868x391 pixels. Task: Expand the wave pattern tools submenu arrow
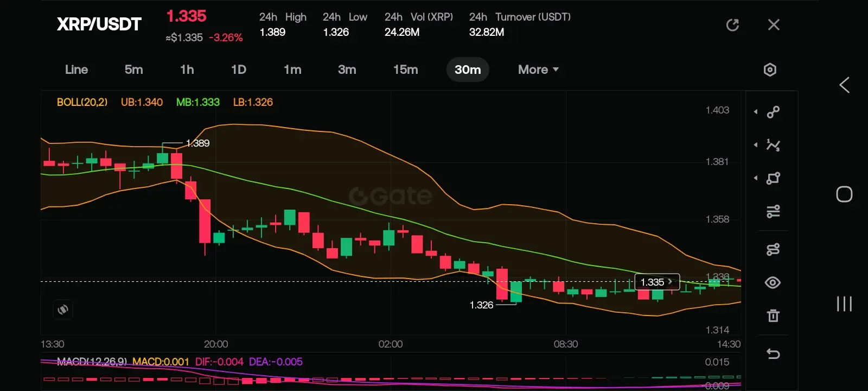(756, 145)
